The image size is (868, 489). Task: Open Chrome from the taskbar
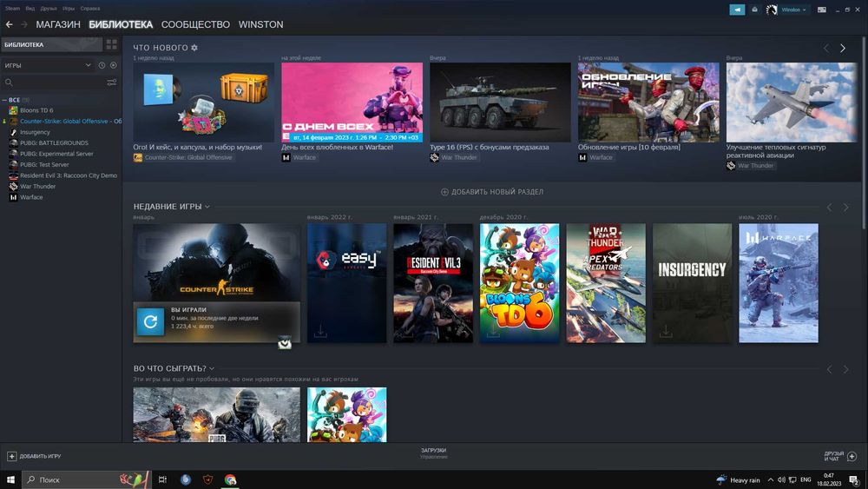click(230, 479)
